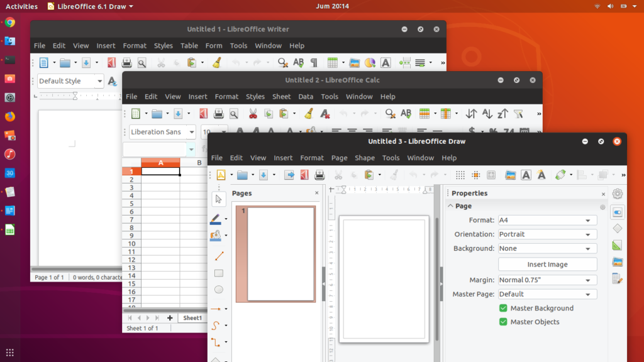Close the Properties sidebar panel in Draw
This screenshot has width=644, height=362.
603,194
